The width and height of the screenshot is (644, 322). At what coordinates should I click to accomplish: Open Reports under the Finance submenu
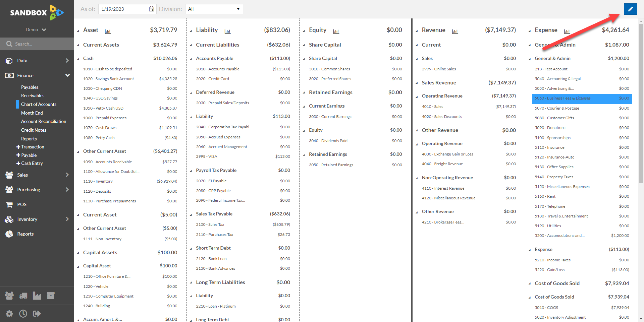click(29, 139)
